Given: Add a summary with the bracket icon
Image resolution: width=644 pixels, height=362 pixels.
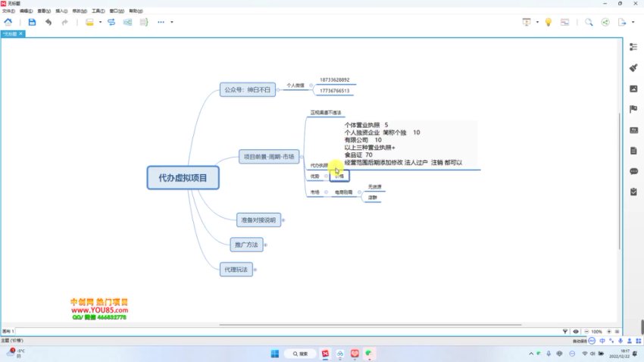Looking at the screenshot, I should pyautogui.click(x=144, y=22).
